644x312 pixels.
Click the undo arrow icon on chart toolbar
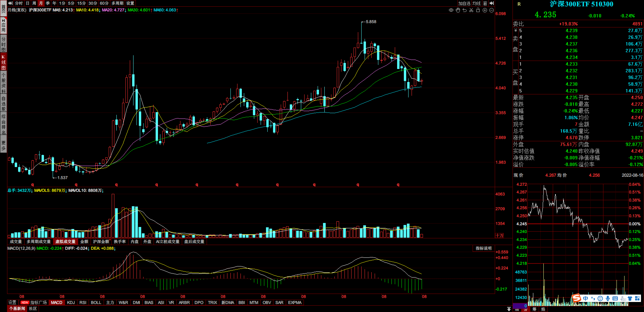tap(465, 10)
